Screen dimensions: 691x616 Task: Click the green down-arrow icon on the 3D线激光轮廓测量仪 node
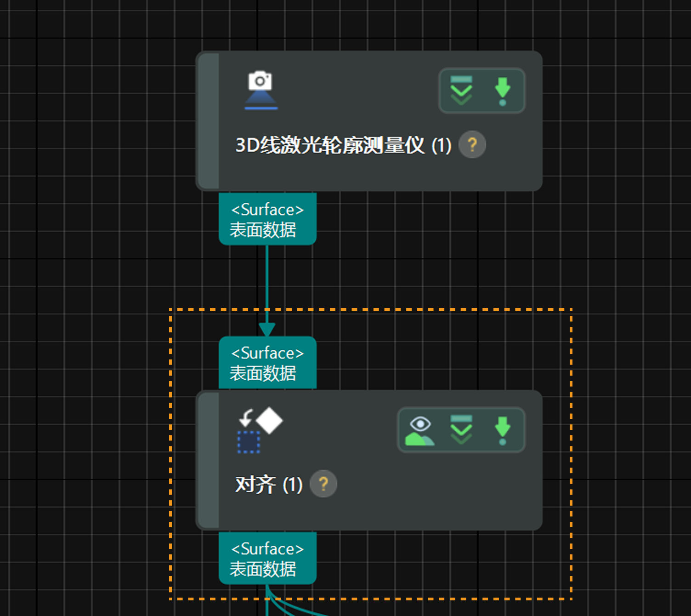coord(502,91)
